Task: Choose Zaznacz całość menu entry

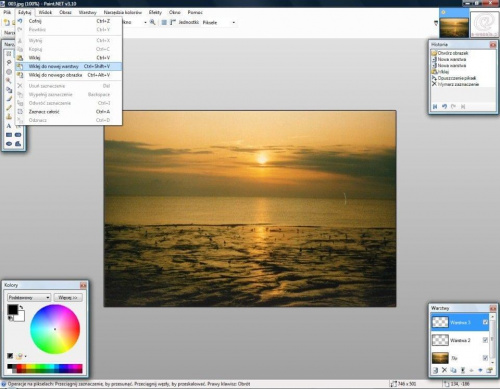Action: [69, 112]
